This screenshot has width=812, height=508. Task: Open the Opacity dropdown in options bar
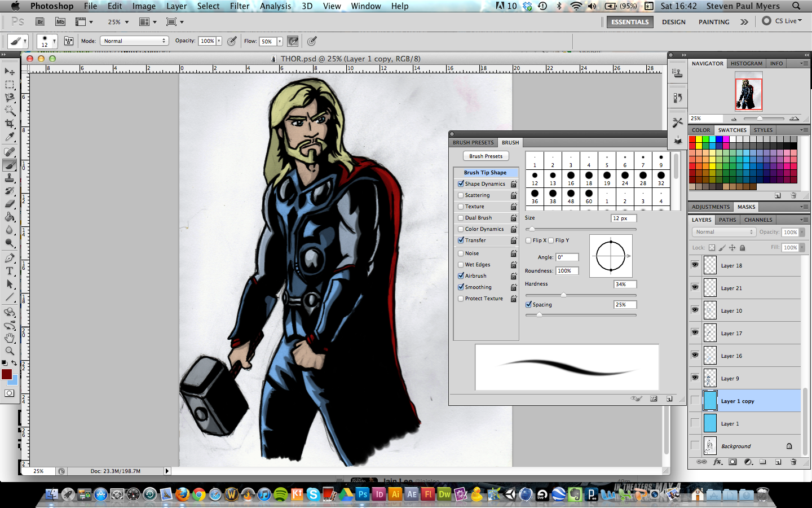[219, 41]
